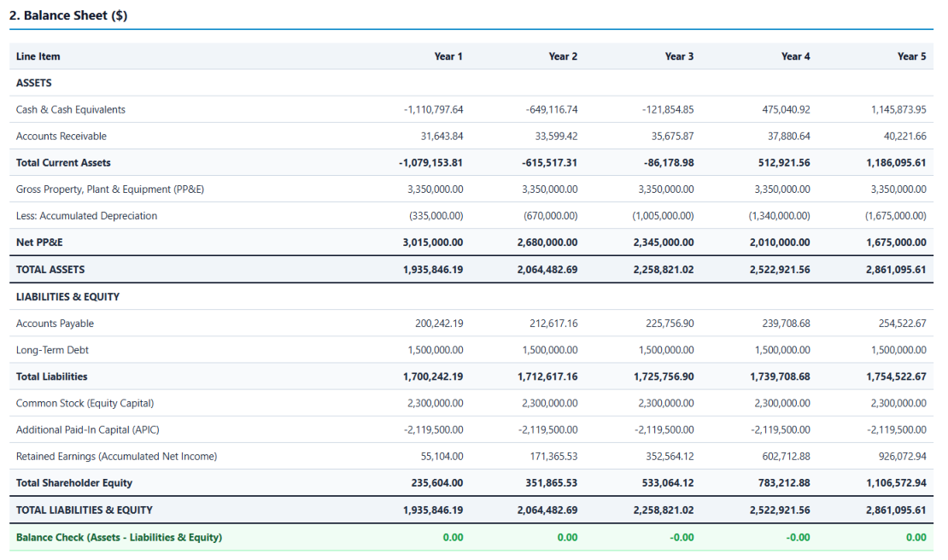Click the 'Year 1' column header
This screenshot has width=948, height=560.
pos(448,56)
